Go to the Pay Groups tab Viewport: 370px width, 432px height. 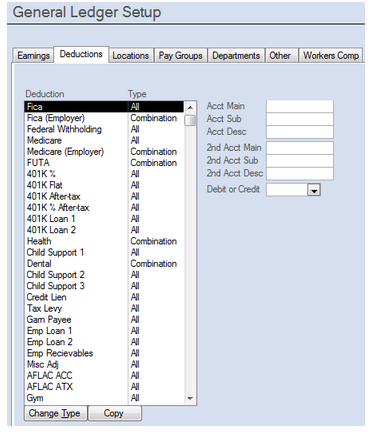tap(180, 55)
